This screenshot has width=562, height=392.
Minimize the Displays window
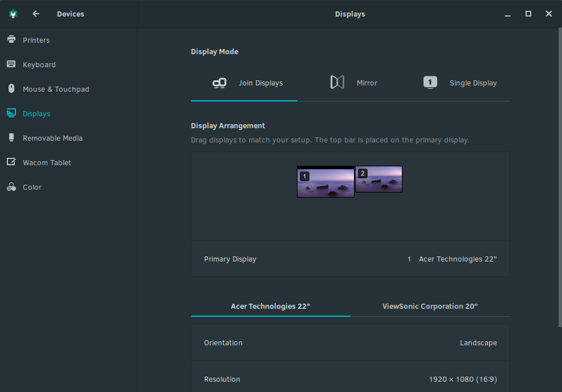(x=507, y=14)
